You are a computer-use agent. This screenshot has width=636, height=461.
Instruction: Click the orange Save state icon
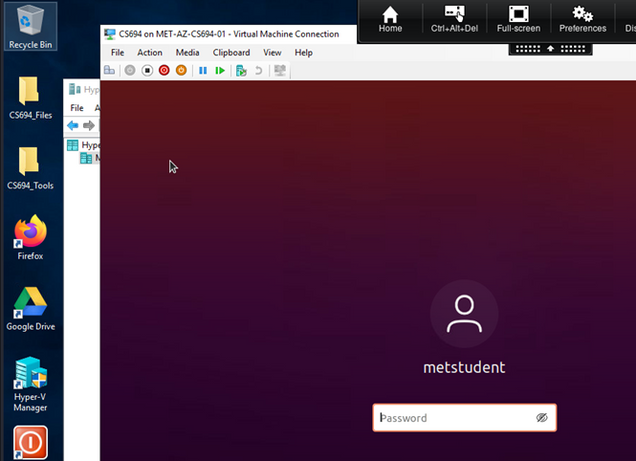[x=181, y=71]
